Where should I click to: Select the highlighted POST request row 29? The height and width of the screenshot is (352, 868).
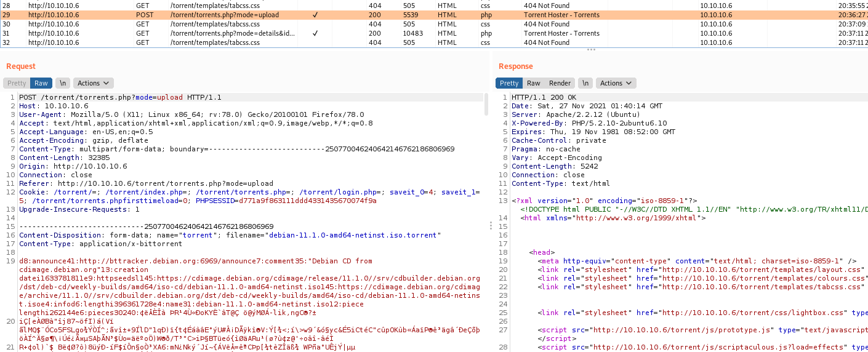point(434,14)
